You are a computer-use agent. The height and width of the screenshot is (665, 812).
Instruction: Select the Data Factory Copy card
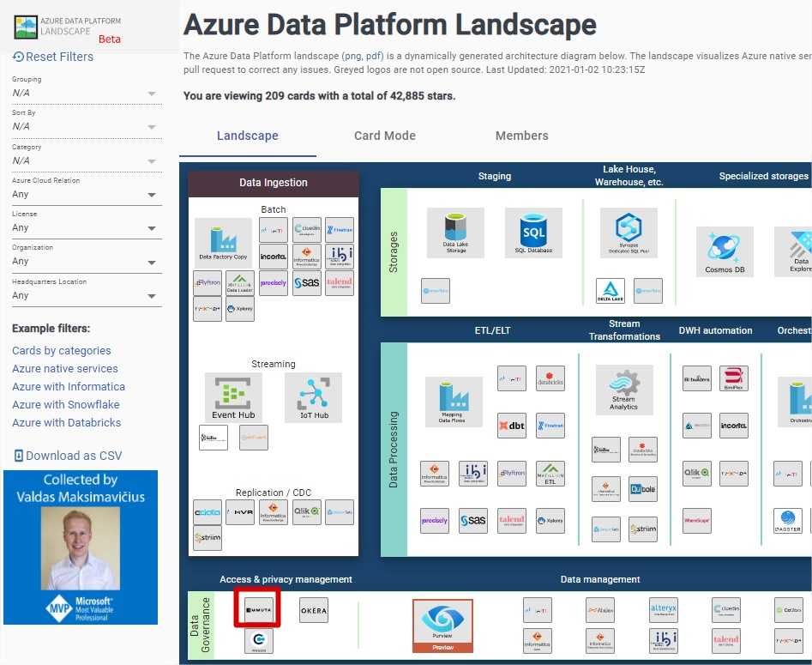[223, 239]
